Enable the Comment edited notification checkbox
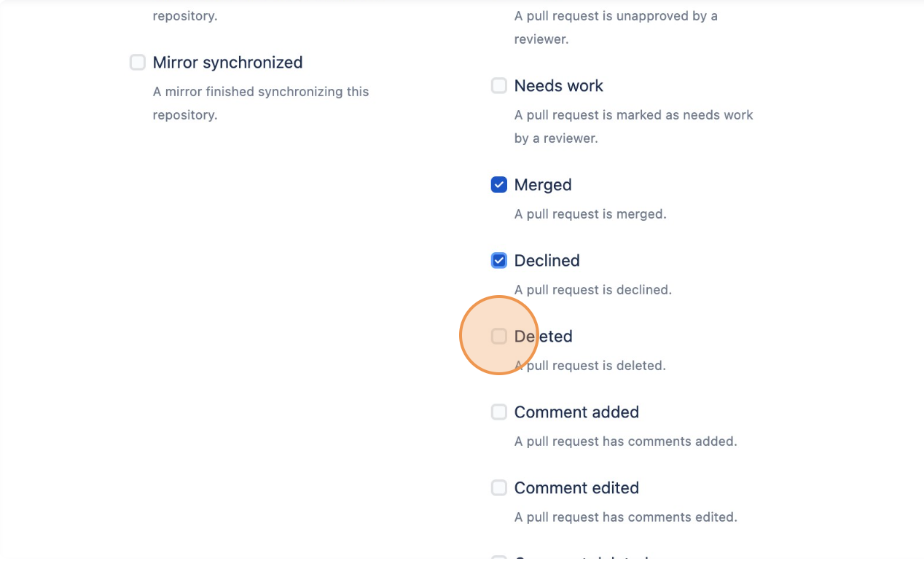The height and width of the screenshot is (577, 924). [498, 487]
